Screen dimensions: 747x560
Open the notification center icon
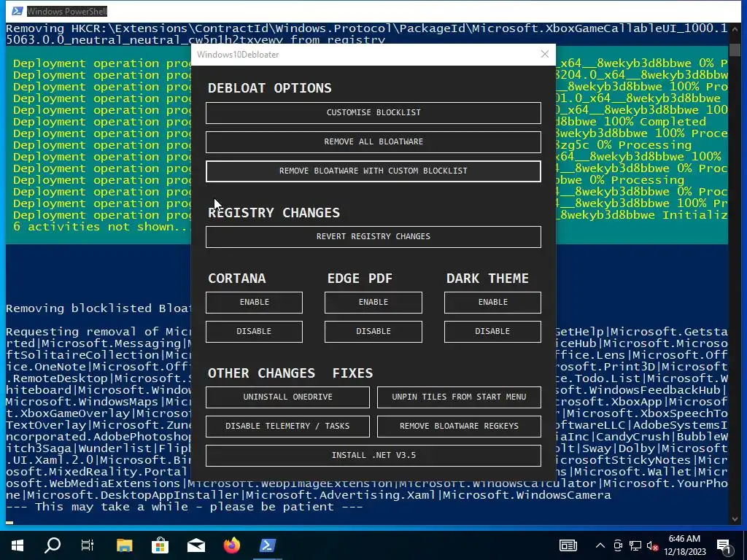724,545
